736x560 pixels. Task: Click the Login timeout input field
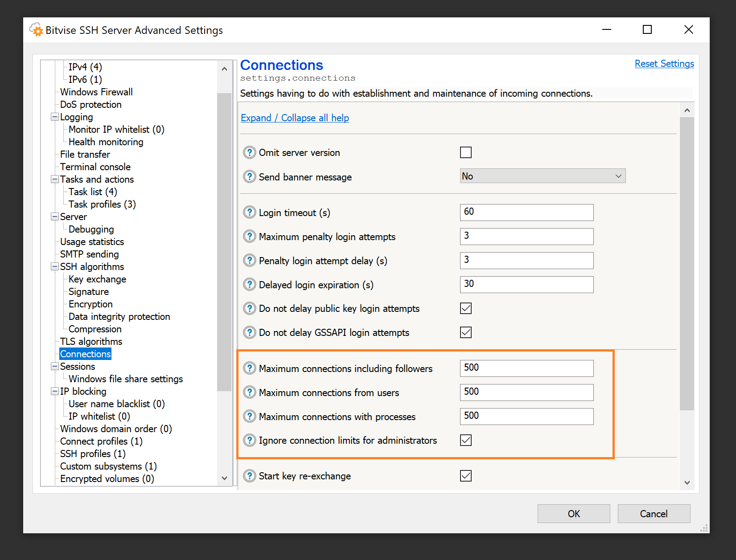click(526, 213)
